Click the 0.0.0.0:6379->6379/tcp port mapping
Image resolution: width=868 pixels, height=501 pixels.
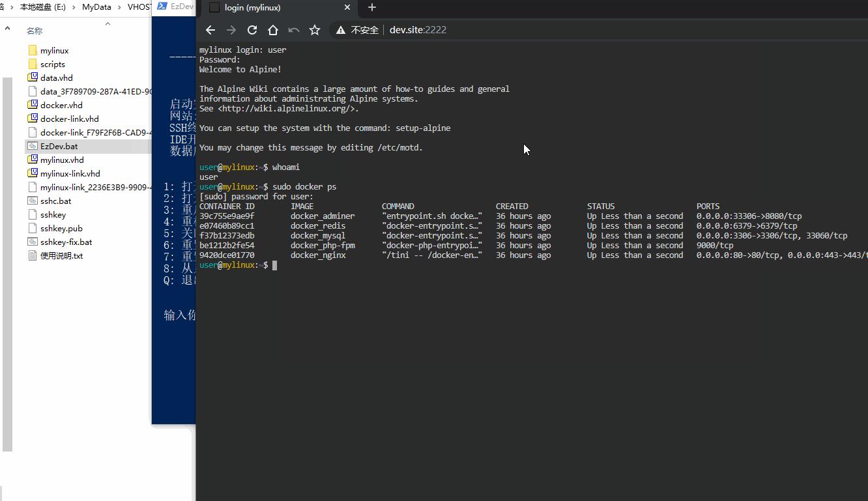[747, 226]
